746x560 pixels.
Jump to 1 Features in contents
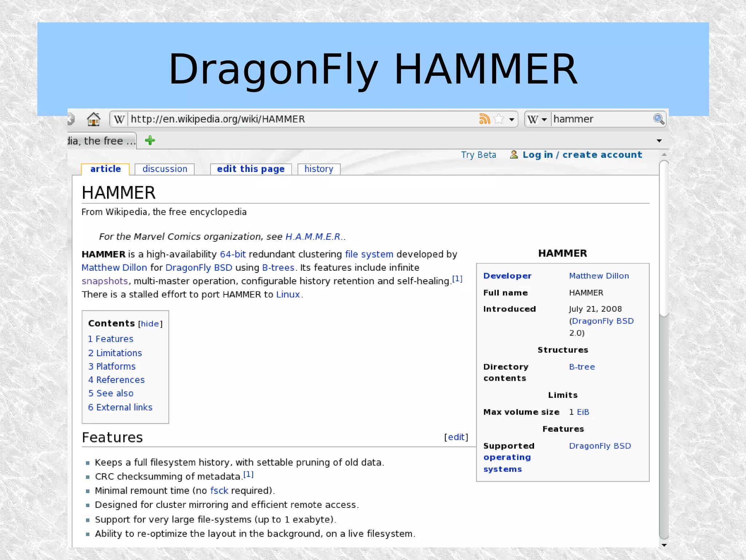tap(111, 339)
